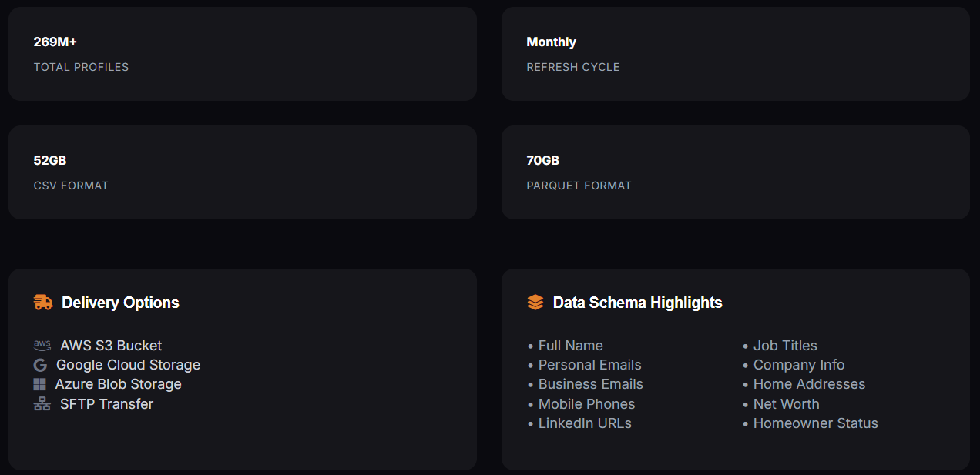Viewport: 980px width, 475px height.
Task: Click the AWS logo icon
Action: click(42, 345)
